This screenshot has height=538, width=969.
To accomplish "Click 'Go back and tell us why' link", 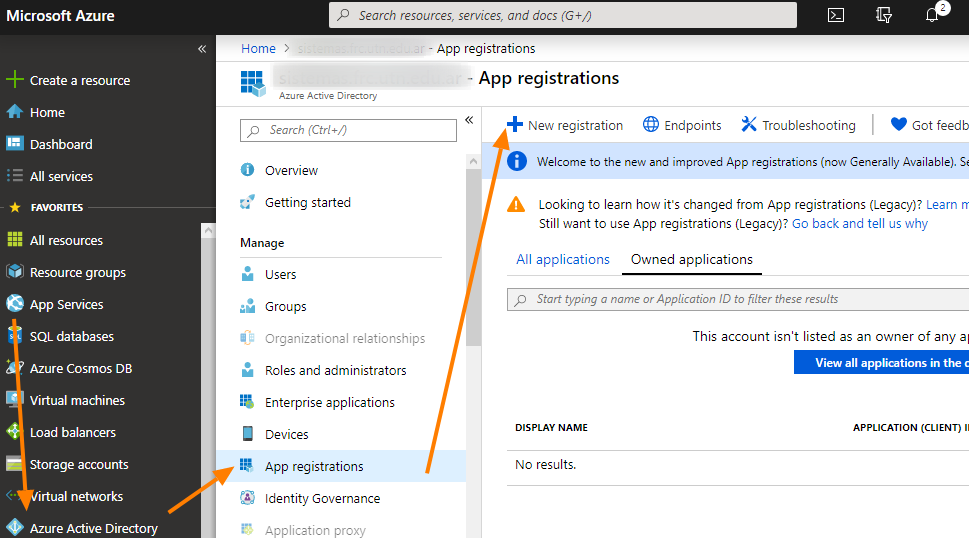I will (x=860, y=224).
